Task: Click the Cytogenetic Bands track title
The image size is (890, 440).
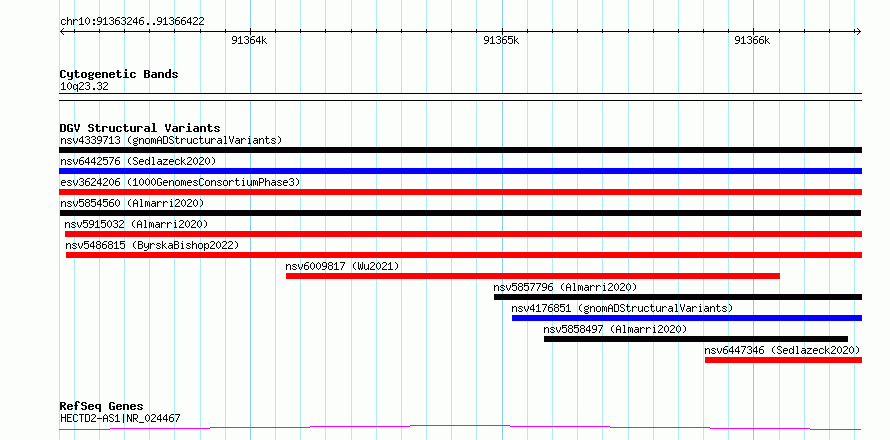Action: coord(119,74)
